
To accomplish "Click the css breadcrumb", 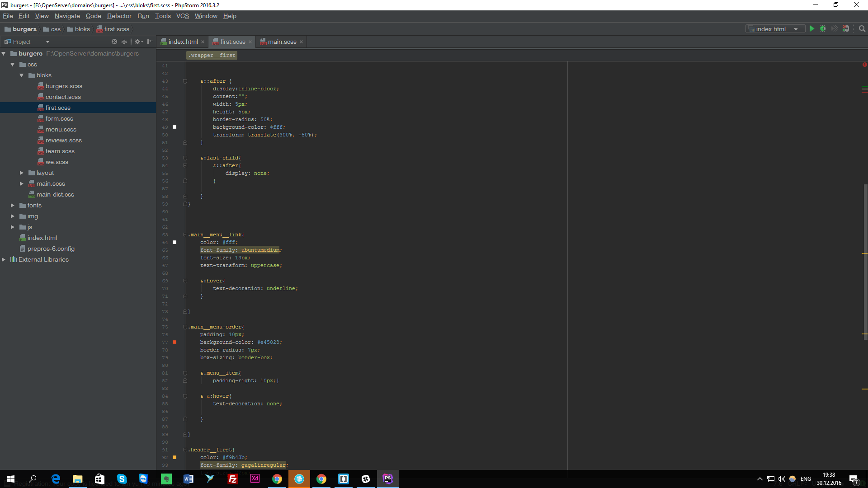I will click(52, 29).
